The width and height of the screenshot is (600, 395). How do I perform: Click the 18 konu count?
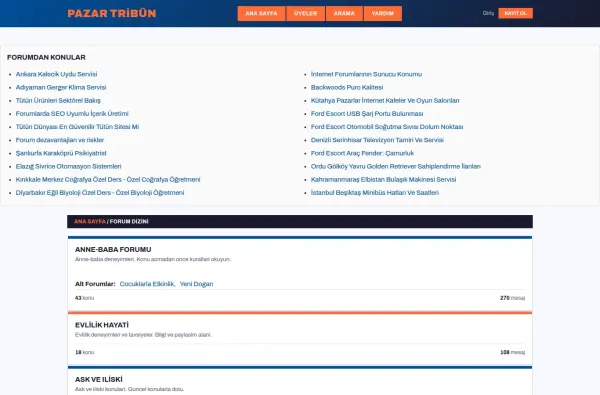(x=84, y=352)
